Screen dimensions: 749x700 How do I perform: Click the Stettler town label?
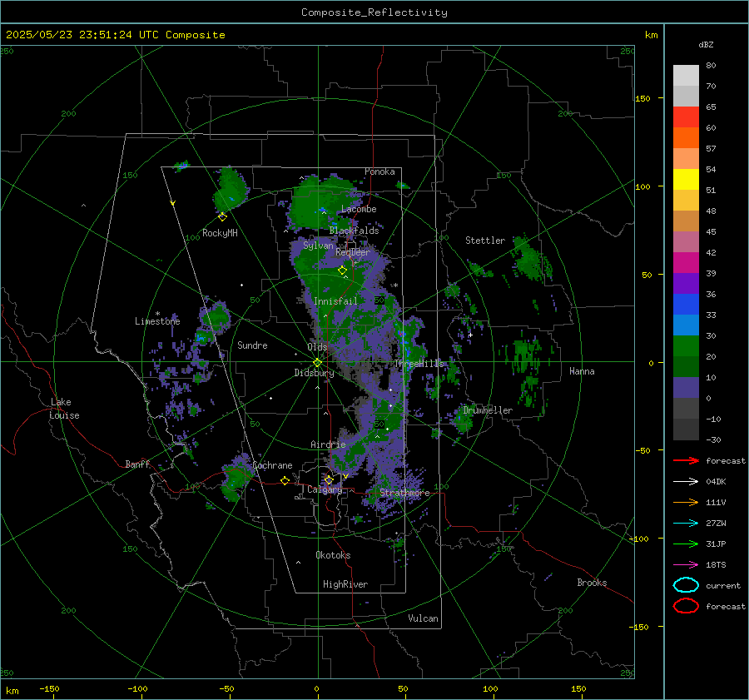point(485,241)
